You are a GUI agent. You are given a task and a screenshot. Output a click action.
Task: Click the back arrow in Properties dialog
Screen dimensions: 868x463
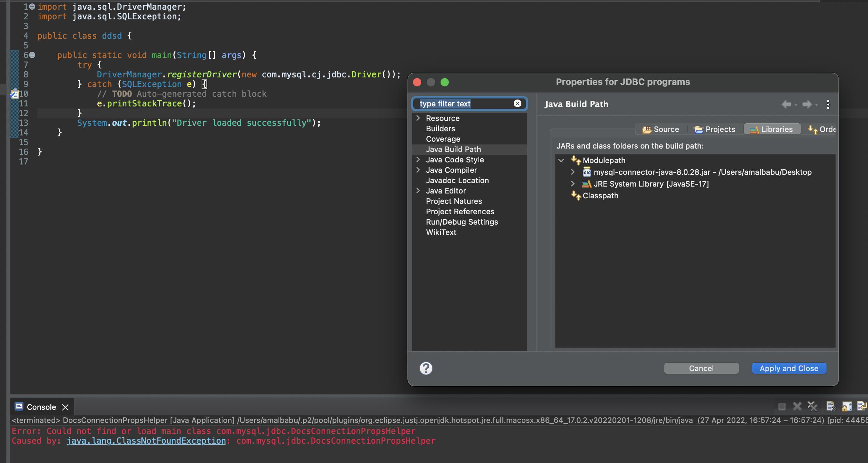click(787, 104)
